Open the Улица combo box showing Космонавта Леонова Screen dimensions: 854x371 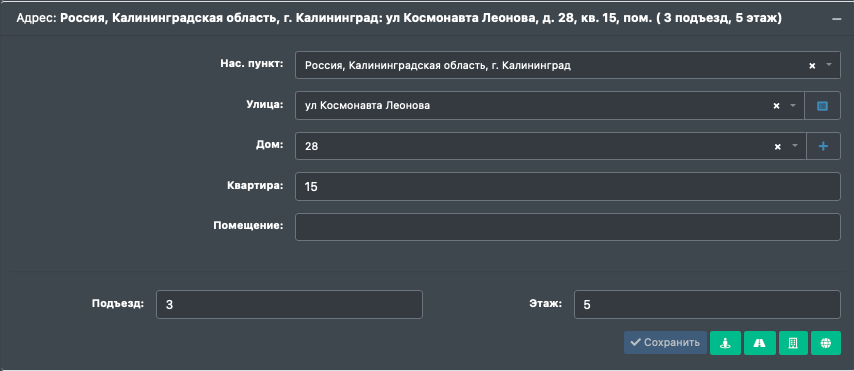point(550,106)
